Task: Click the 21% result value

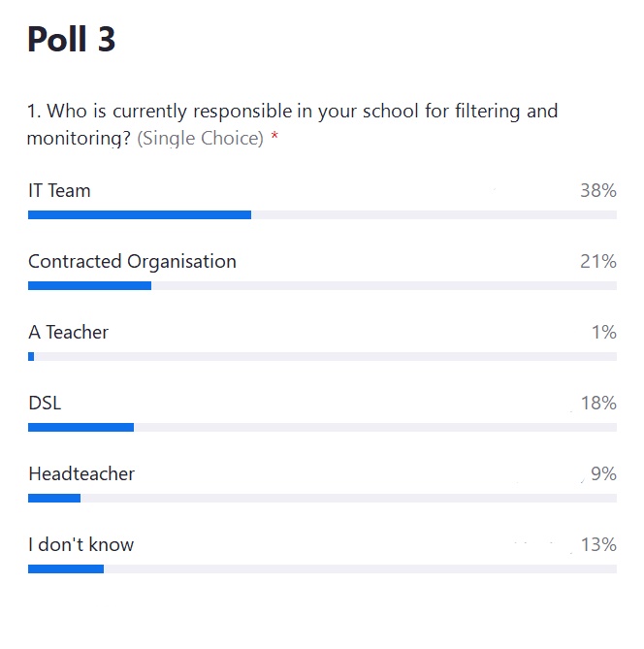Action: point(598,262)
